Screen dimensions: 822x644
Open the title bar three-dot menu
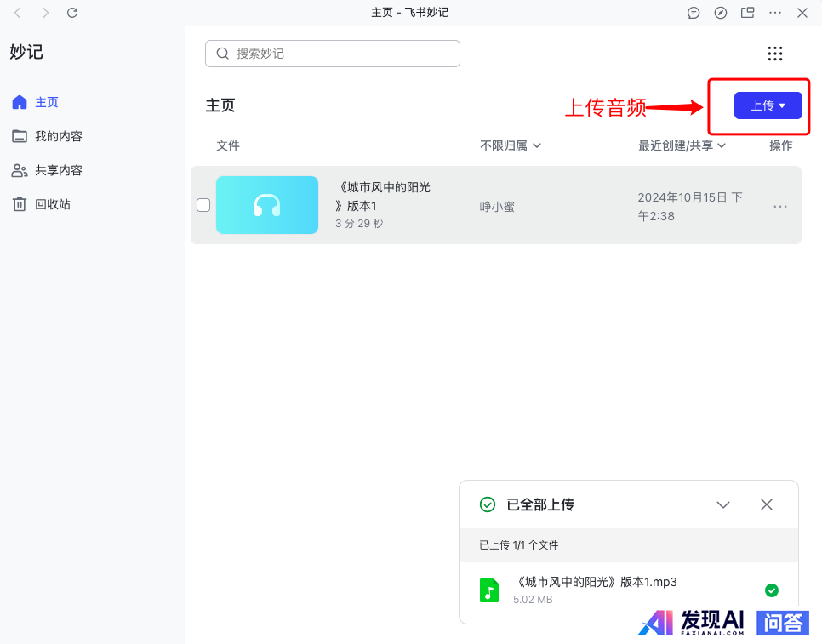tap(774, 13)
